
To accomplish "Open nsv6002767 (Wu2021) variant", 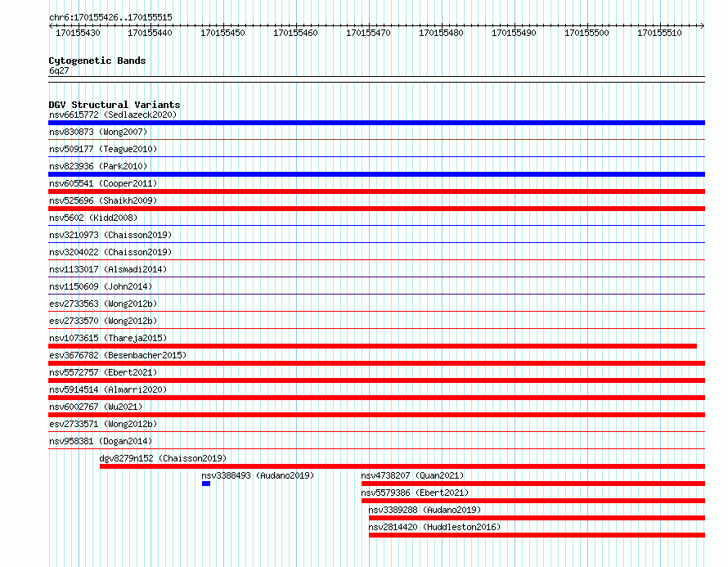I will click(96, 407).
